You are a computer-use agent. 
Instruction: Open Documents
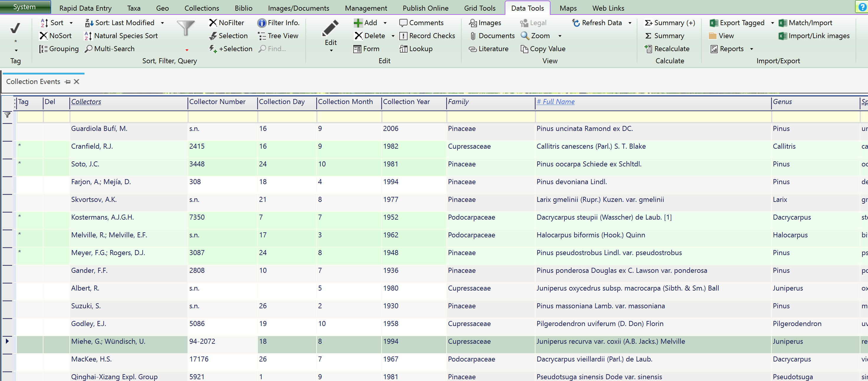point(492,36)
